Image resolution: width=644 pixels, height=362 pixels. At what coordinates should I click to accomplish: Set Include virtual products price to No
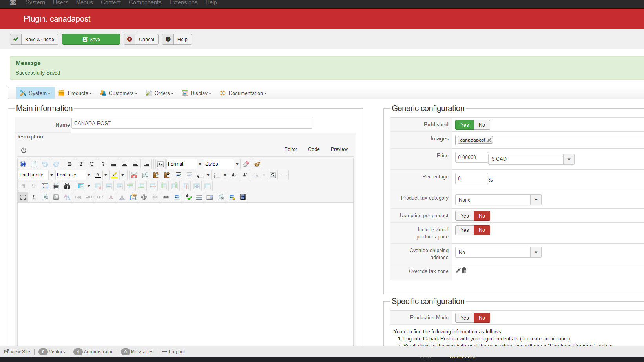(x=482, y=230)
